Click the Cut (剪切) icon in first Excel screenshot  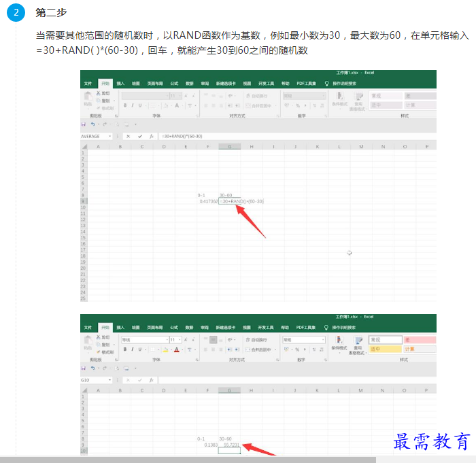(99, 93)
